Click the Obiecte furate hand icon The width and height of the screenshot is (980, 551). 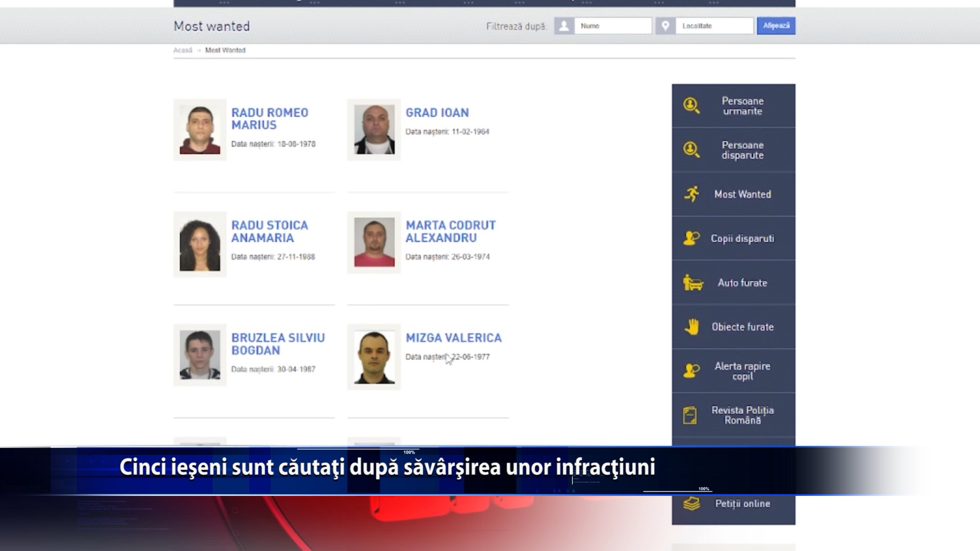[692, 327]
